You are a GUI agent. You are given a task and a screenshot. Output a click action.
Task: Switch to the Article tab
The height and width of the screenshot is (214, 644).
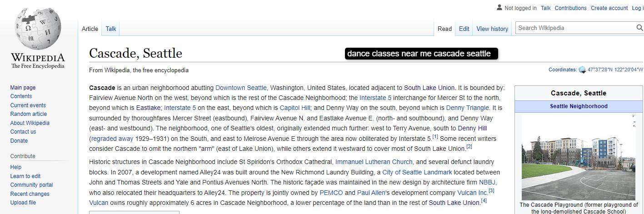coord(90,29)
